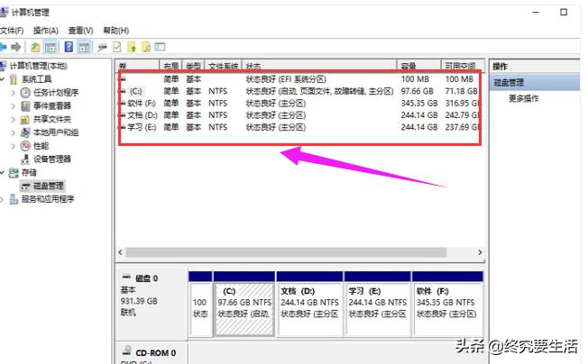This screenshot has height=364, width=588.
Task: Collapse the 系统工具 tree branch
Action: [x=2, y=79]
